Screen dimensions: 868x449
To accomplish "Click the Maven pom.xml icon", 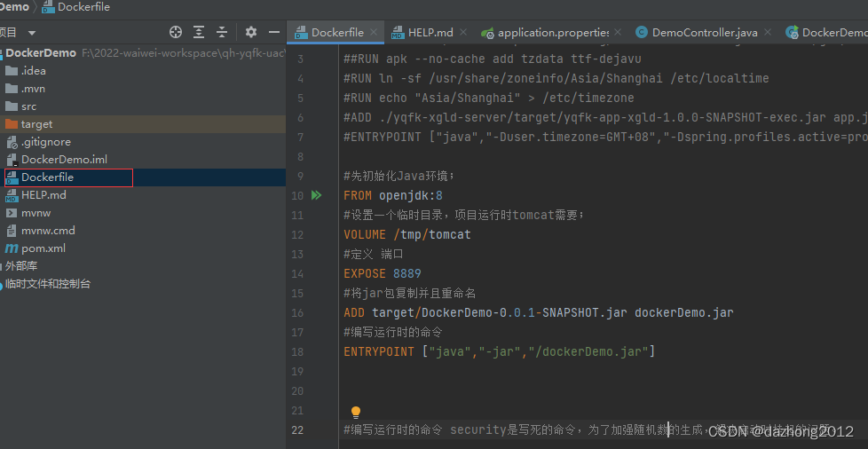I will (x=12, y=248).
